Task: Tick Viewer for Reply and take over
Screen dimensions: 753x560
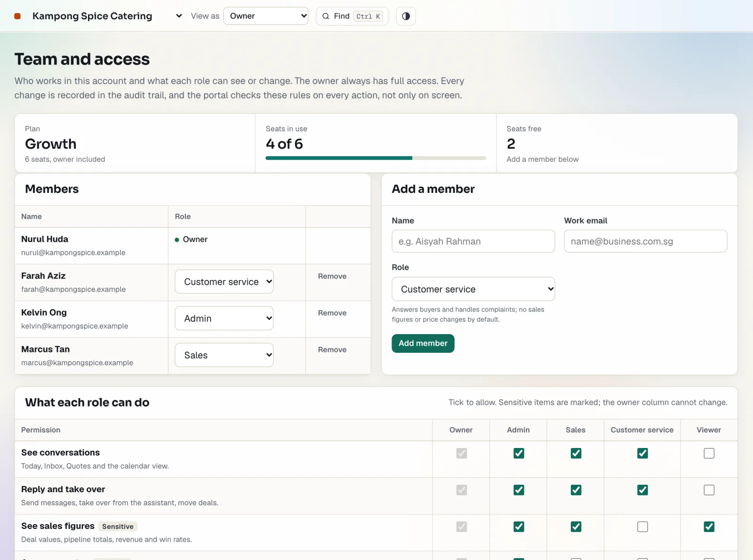Action: [x=709, y=490]
